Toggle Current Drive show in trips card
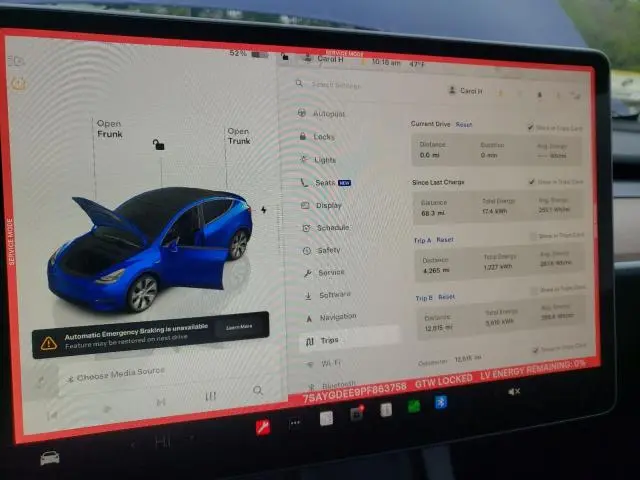Image resolution: width=640 pixels, height=480 pixels. coord(530,127)
